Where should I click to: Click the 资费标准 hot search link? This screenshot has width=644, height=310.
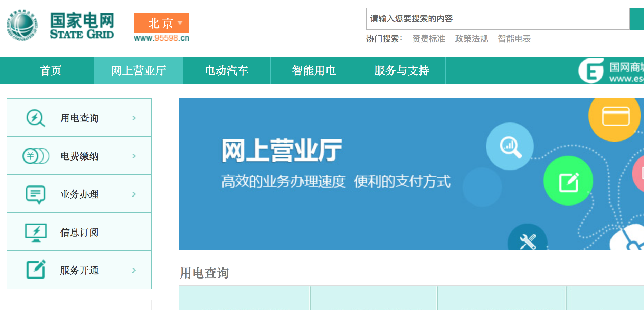(x=429, y=38)
